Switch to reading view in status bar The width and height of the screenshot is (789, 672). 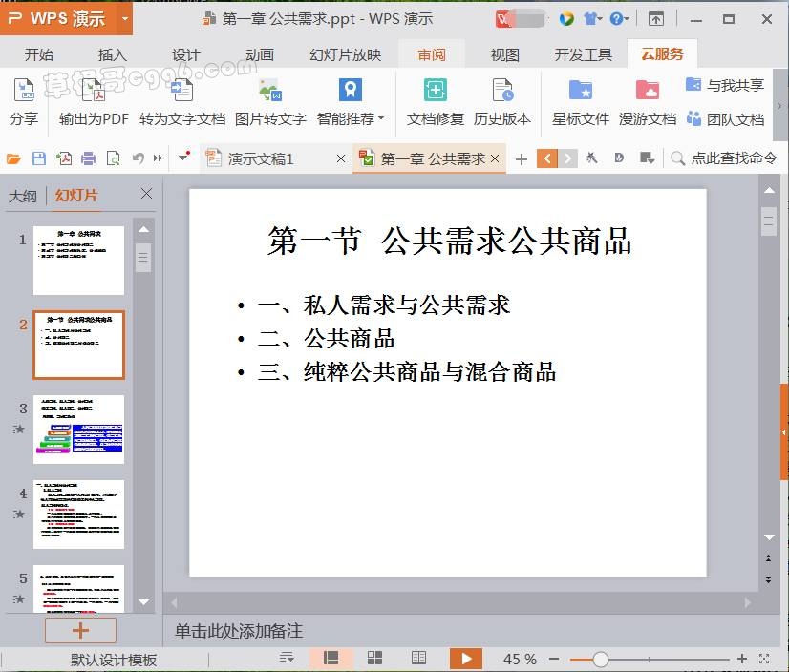(x=418, y=659)
